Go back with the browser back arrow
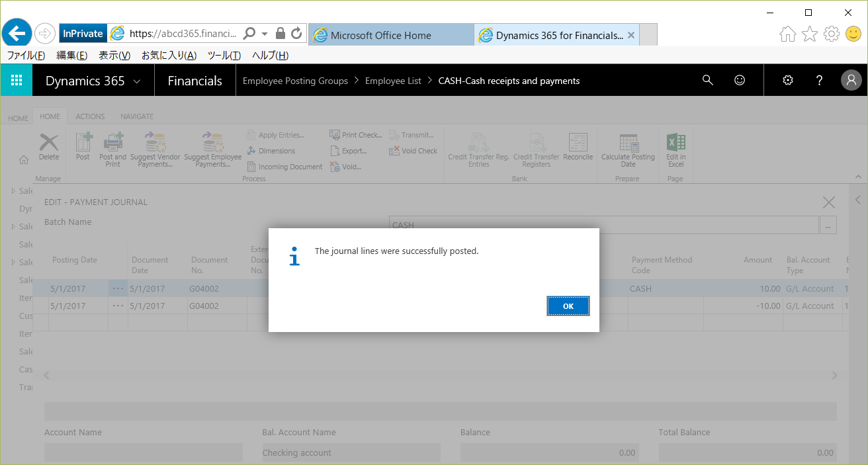This screenshot has height=465, width=868. point(18,32)
